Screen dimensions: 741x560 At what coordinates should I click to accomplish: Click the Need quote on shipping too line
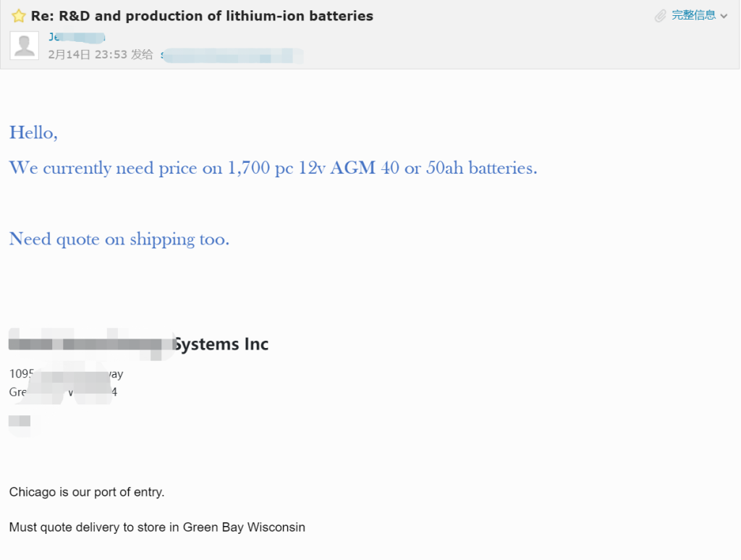point(119,239)
